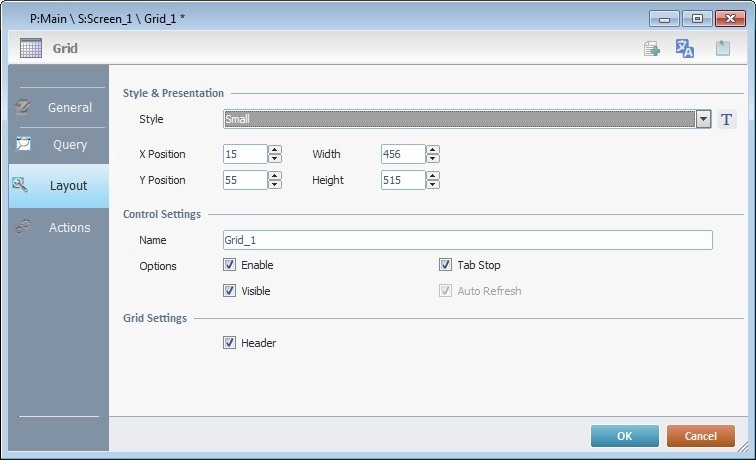Viewport: 756px width, 460px height.
Task: Increase Y Position with up arrow
Action: [x=275, y=176]
